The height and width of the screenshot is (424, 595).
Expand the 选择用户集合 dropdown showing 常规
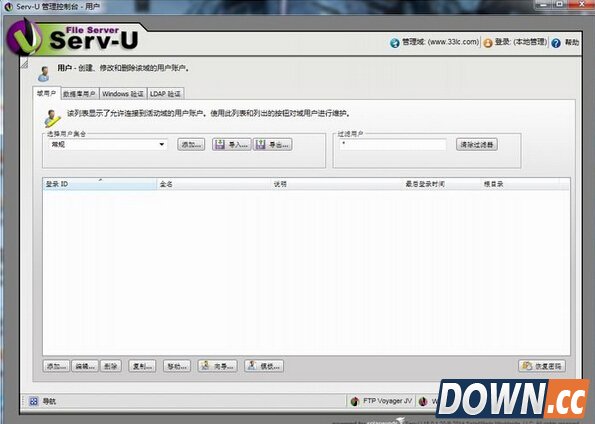click(107, 144)
